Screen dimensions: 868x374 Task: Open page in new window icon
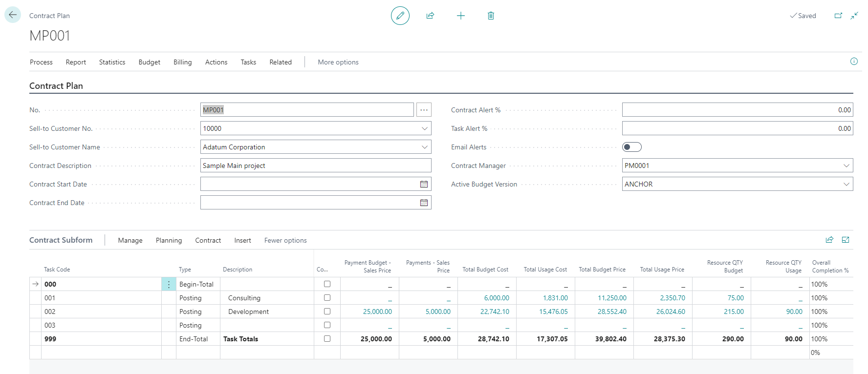coord(838,16)
